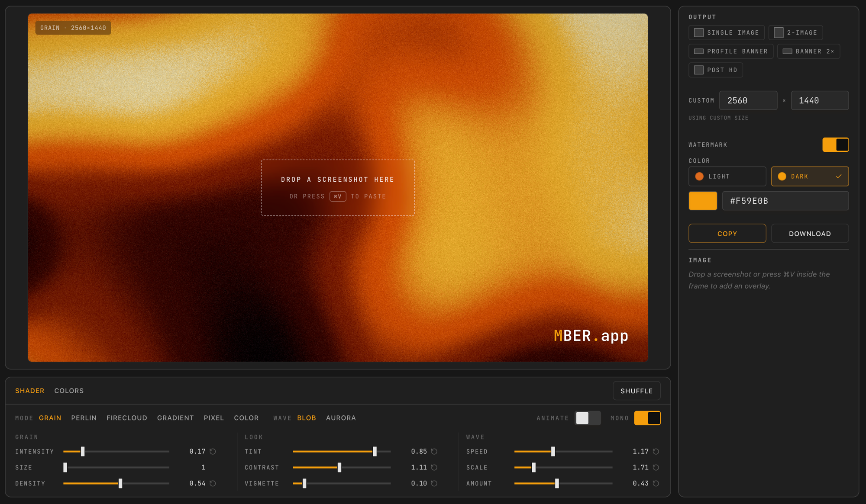This screenshot has height=504, width=866.
Task: Reset the Vignette slider value
Action: point(434,483)
